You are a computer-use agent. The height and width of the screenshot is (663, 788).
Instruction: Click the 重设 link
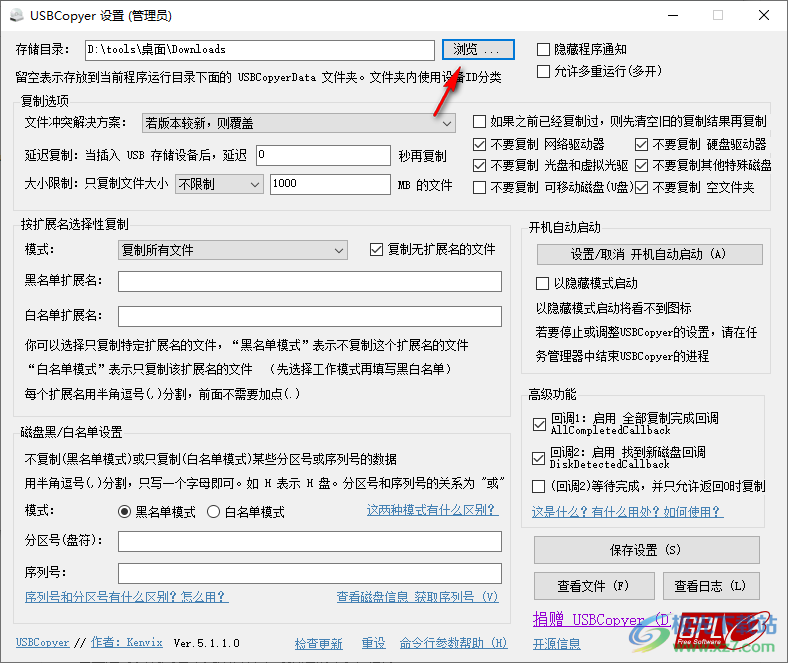coord(373,643)
